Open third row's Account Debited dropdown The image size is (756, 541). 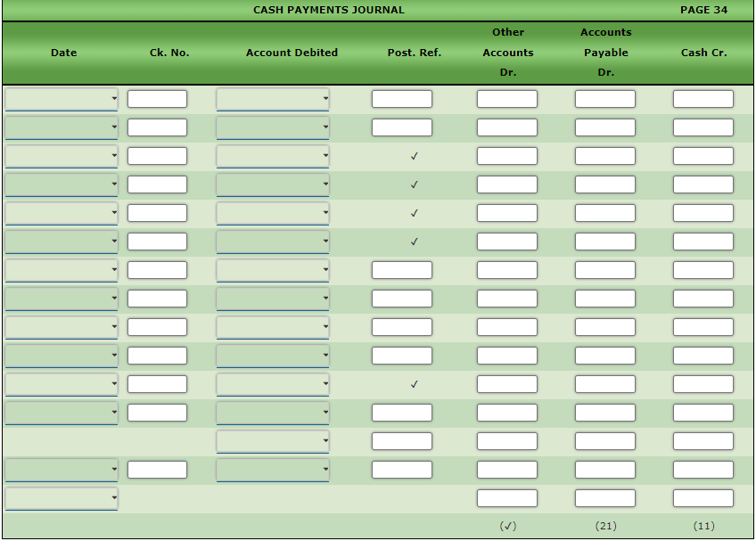coord(273,156)
